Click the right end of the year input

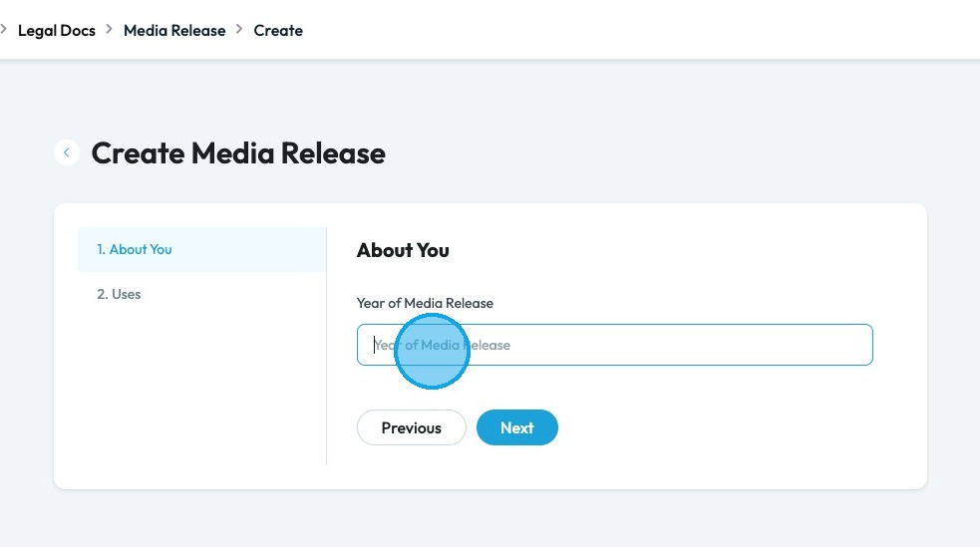coord(847,345)
